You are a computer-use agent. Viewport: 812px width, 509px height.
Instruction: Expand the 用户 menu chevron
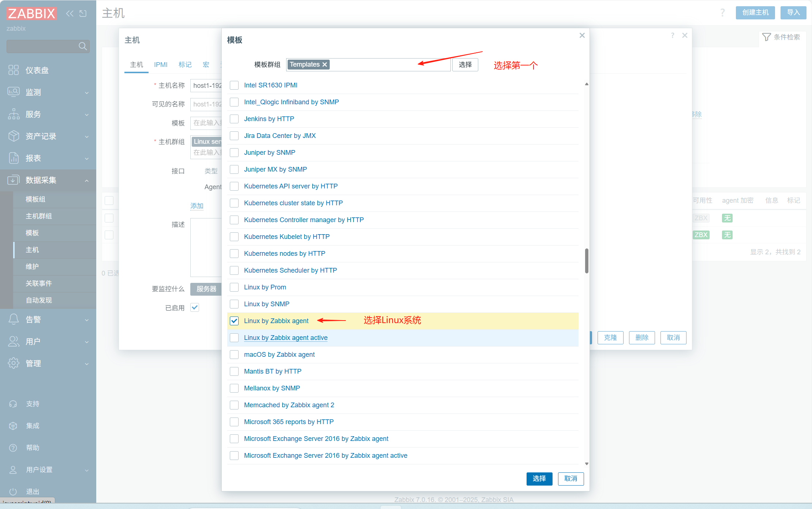coord(87,342)
